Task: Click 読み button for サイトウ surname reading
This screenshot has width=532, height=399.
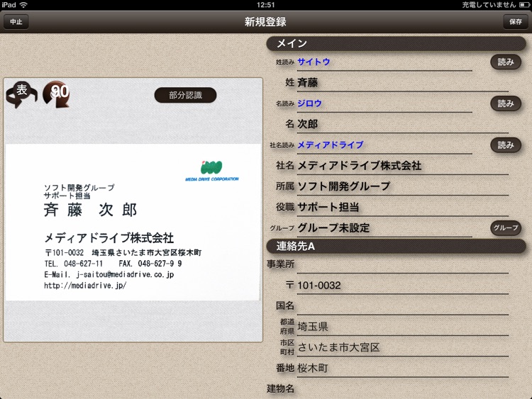Action: tap(506, 62)
